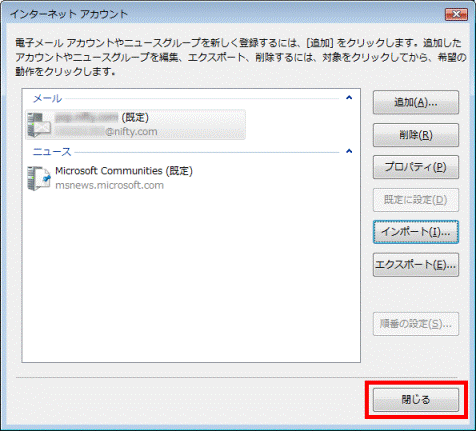Click the インポート(I)... button
Image resolution: width=476 pixels, height=431 pixels.
[x=416, y=232]
